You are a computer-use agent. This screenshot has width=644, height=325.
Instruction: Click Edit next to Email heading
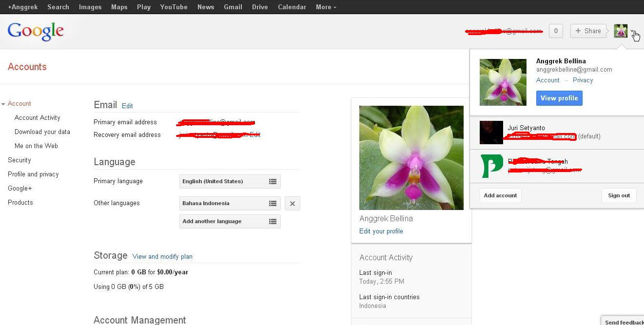click(127, 106)
